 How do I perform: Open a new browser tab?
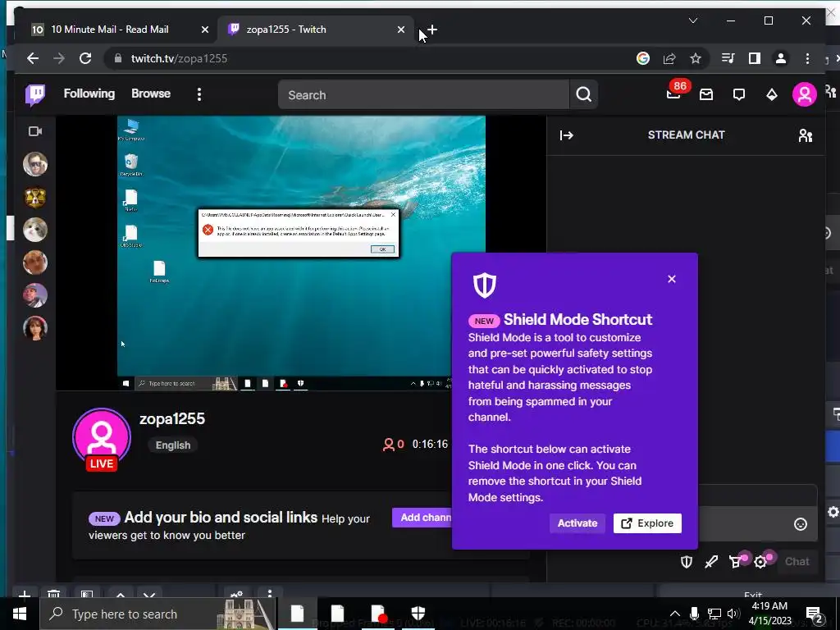click(x=431, y=30)
